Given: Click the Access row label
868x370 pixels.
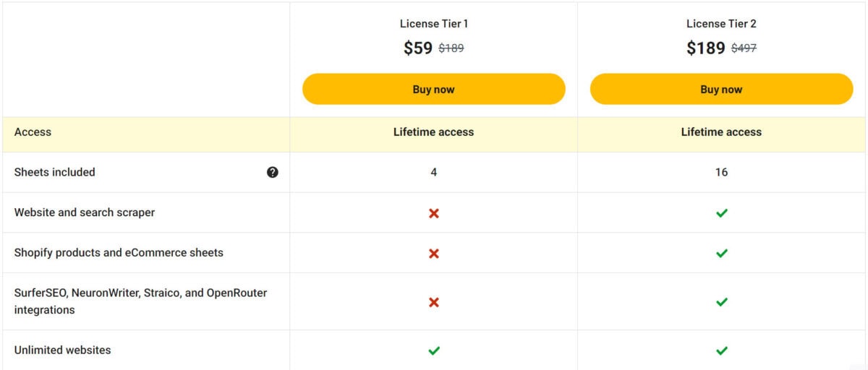Looking at the screenshot, I should tap(33, 132).
